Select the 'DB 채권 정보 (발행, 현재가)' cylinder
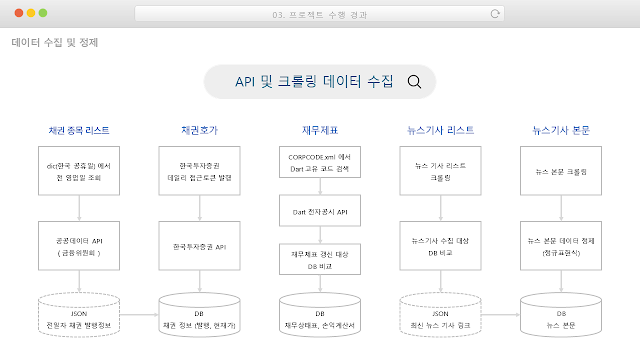Screen dimensions: 640x360 click(200, 315)
